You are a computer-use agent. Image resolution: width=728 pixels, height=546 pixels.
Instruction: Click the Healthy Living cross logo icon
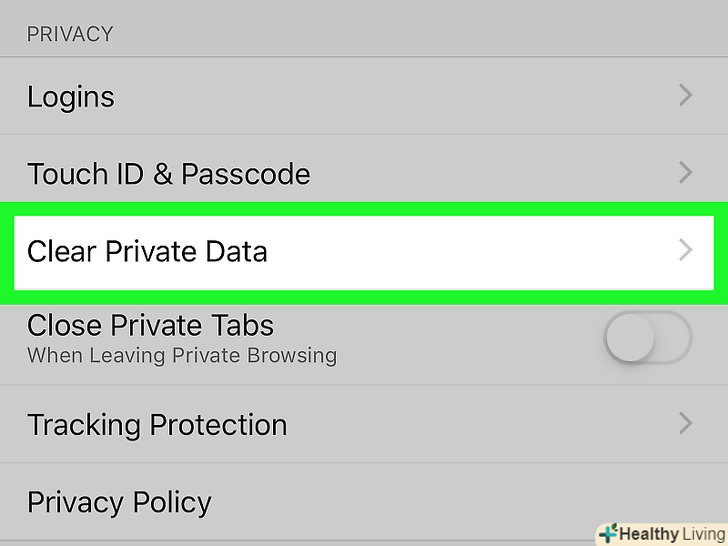tap(608, 533)
